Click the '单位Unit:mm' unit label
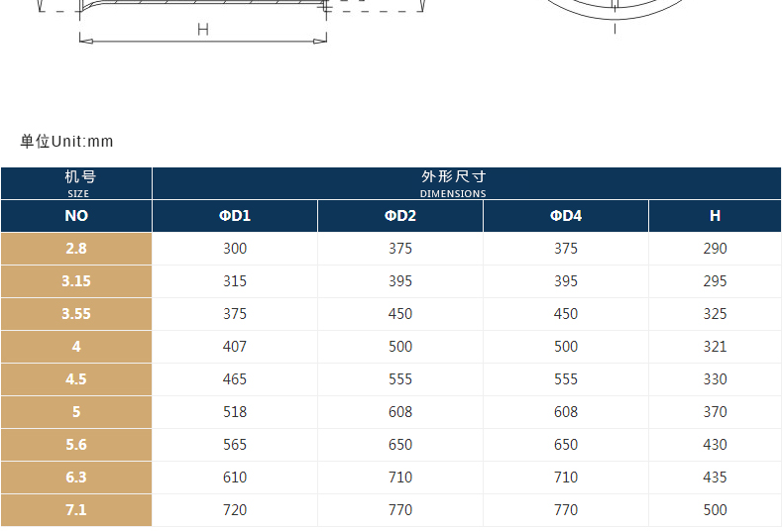Screen dimensions: 783x532 [66, 142]
